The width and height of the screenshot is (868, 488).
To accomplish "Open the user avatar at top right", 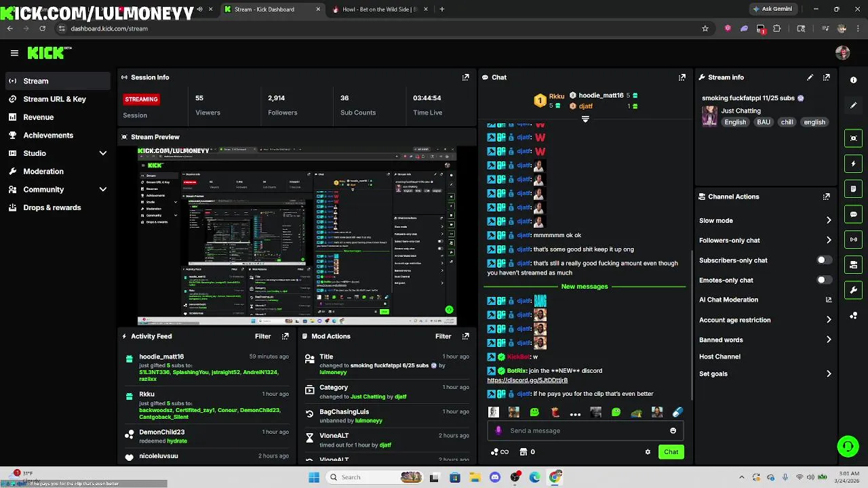I will 842,53.
